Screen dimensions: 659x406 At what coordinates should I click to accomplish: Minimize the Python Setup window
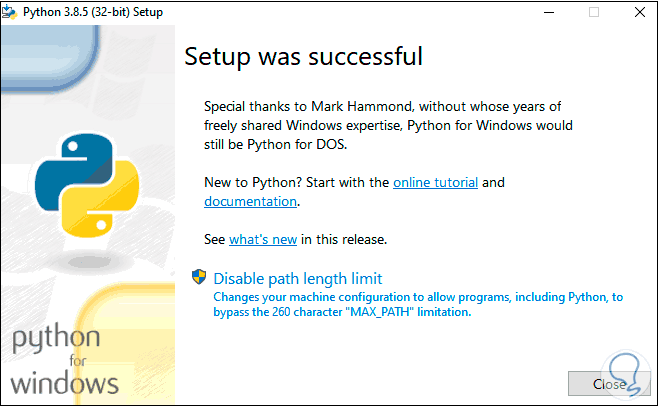548,12
